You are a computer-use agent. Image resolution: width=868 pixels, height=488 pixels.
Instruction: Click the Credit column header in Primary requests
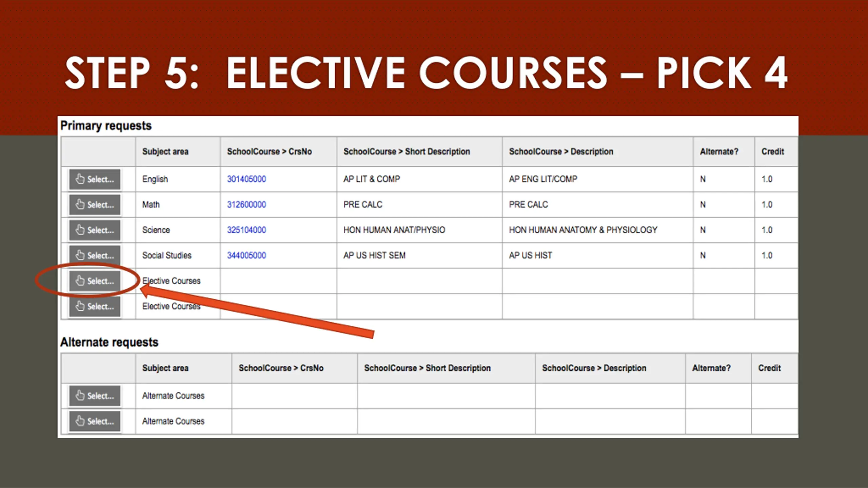(773, 151)
